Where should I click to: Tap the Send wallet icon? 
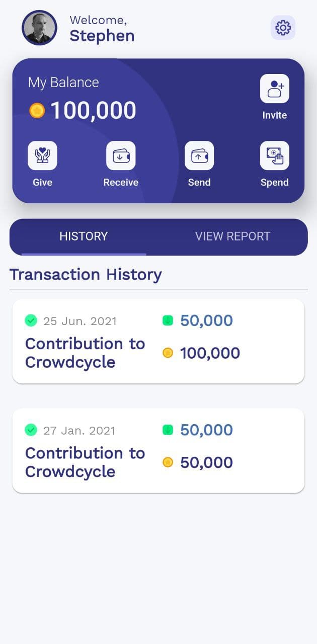[x=199, y=155]
